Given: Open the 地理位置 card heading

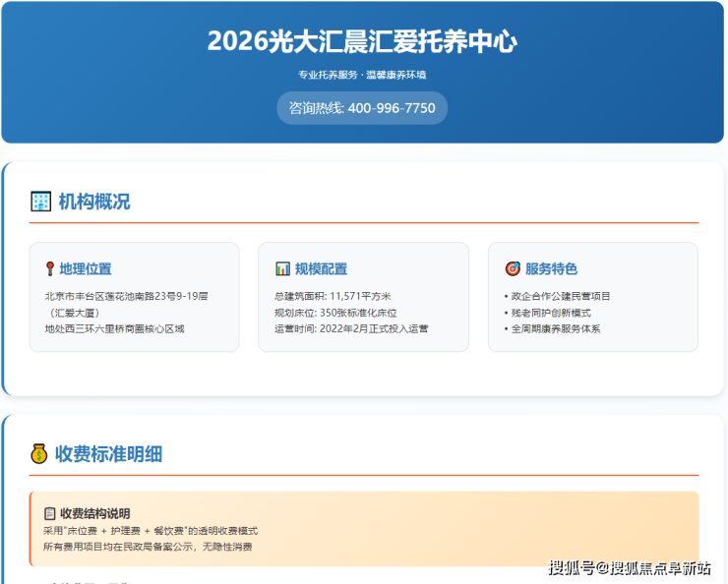Looking at the screenshot, I should 85,268.
